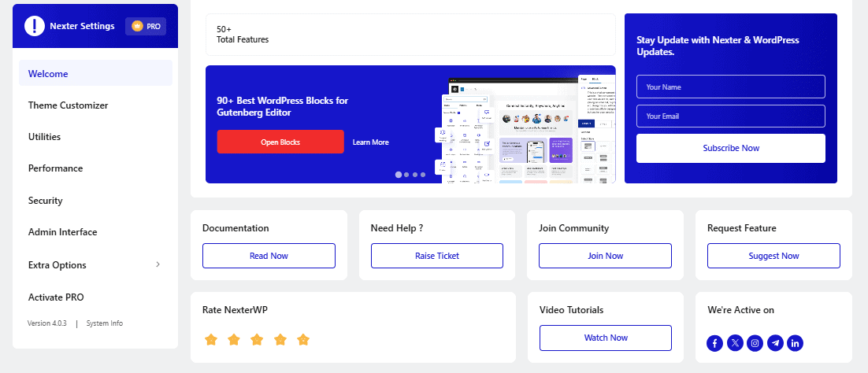Click the Request Feature heading
The image size is (868, 373).
point(742,228)
